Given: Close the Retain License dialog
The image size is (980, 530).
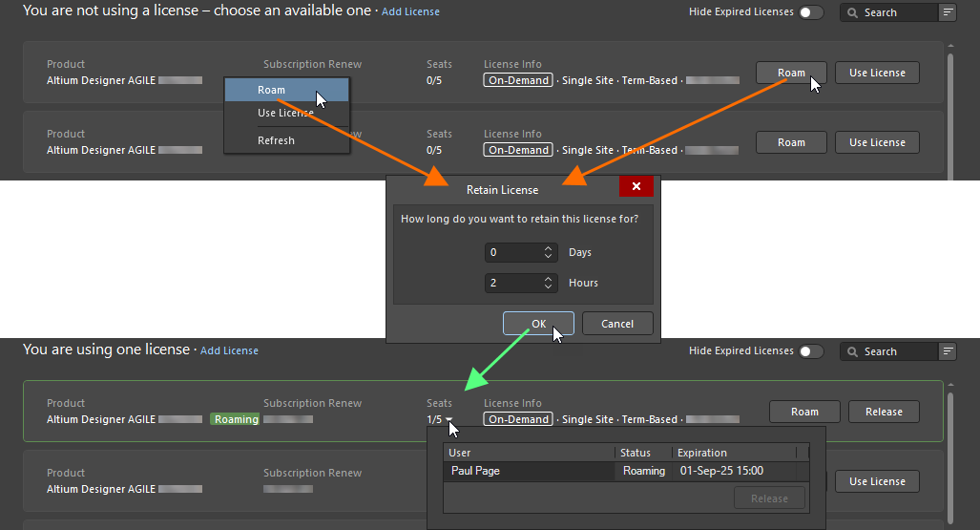Looking at the screenshot, I should [636, 186].
